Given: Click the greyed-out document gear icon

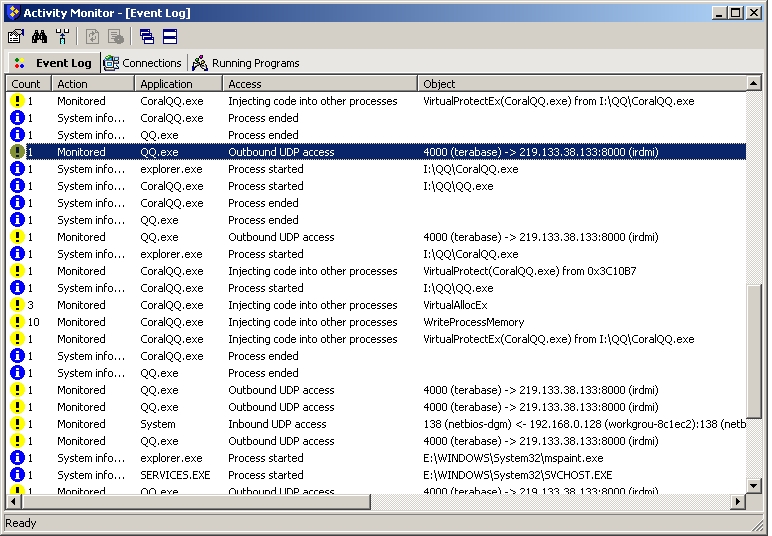Looking at the screenshot, I should point(116,36).
